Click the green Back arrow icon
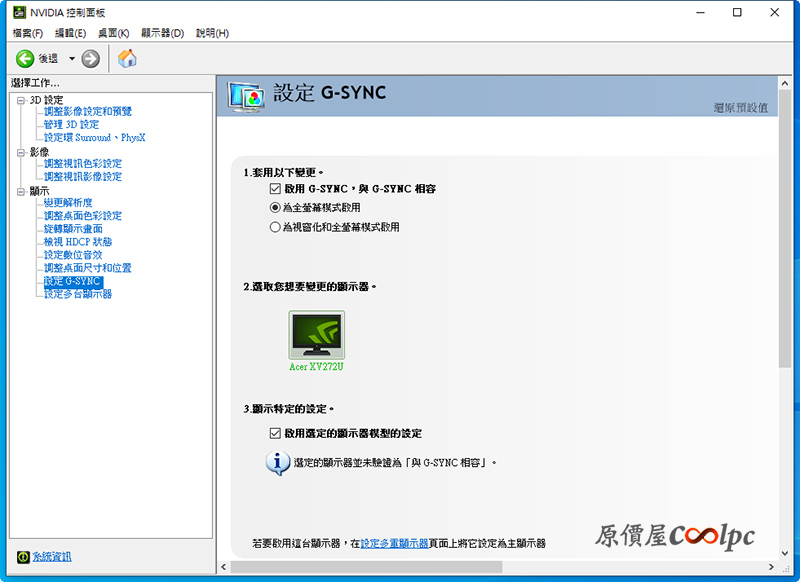 click(x=24, y=59)
